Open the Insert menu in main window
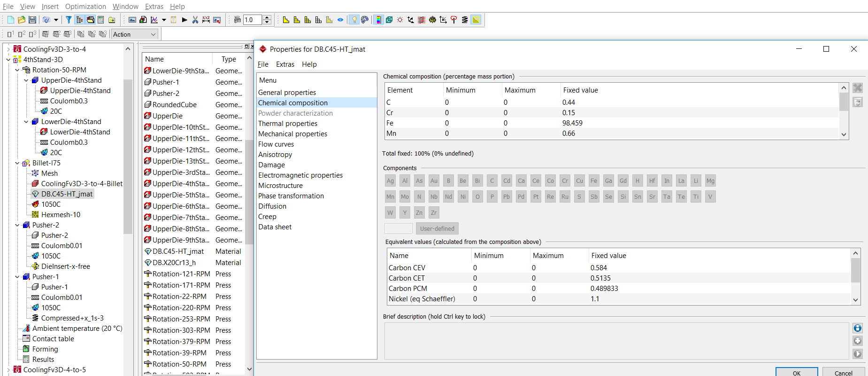The image size is (868, 376). point(50,7)
